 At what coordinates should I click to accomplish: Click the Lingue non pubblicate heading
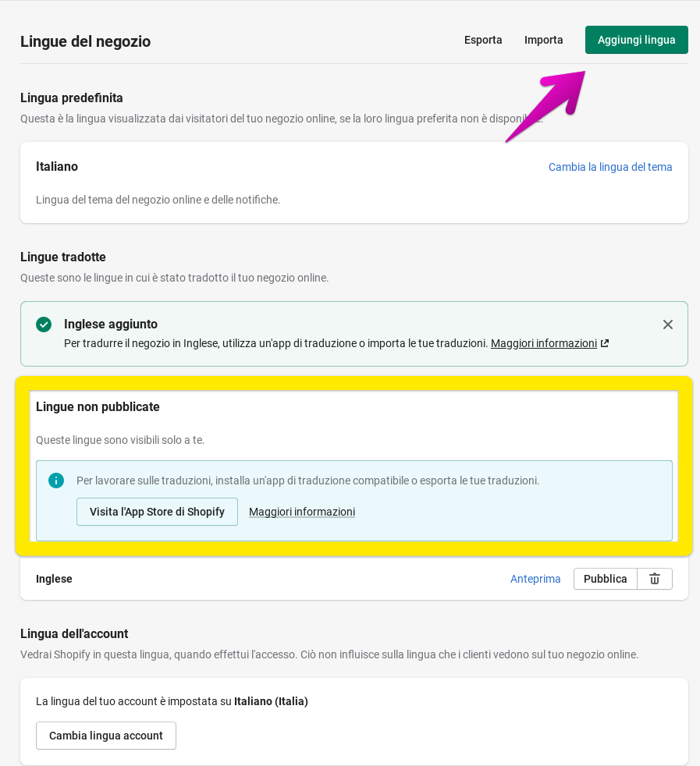point(98,406)
